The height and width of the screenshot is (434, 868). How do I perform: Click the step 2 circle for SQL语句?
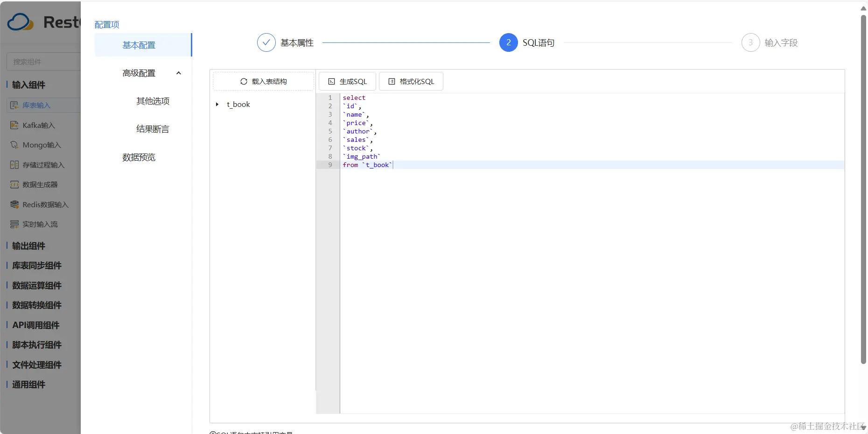(508, 42)
